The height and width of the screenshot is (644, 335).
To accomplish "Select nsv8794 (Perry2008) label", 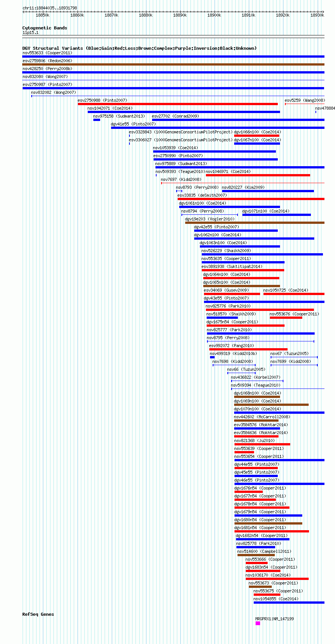I will pos(203,211).
